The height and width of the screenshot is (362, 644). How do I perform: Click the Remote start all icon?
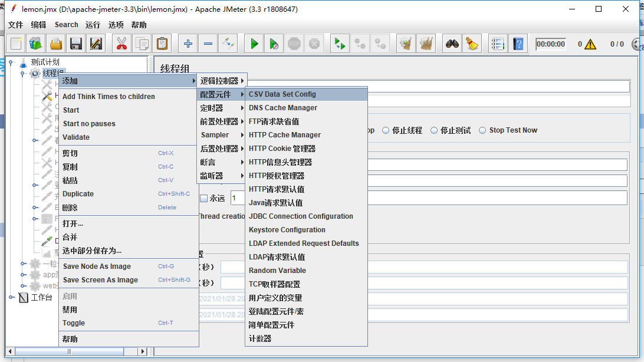pyautogui.click(x=340, y=44)
